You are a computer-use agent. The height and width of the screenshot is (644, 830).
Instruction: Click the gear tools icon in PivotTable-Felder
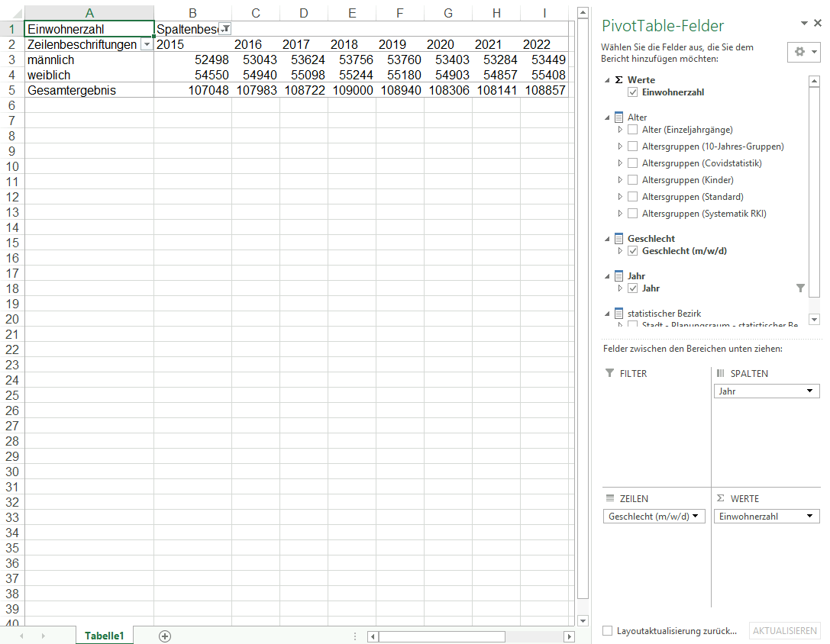(803, 52)
